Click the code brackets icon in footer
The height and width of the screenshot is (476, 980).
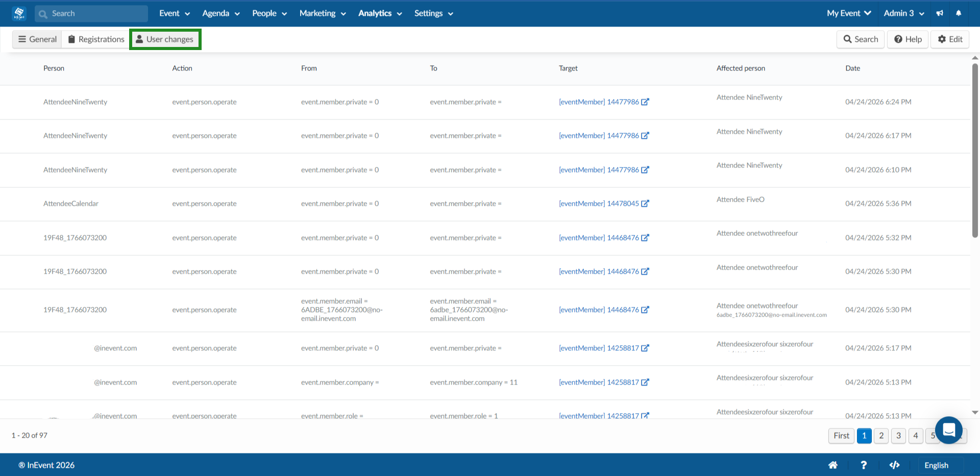[x=894, y=465]
